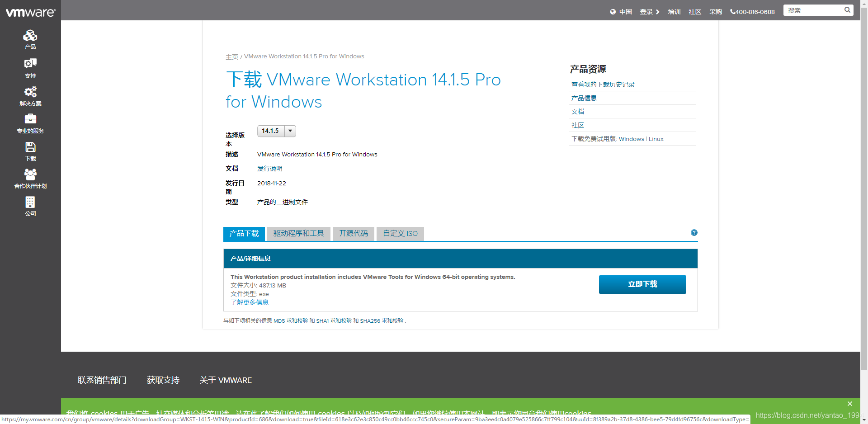
Task: Select the release date text 2018-11-22
Action: (x=272, y=183)
